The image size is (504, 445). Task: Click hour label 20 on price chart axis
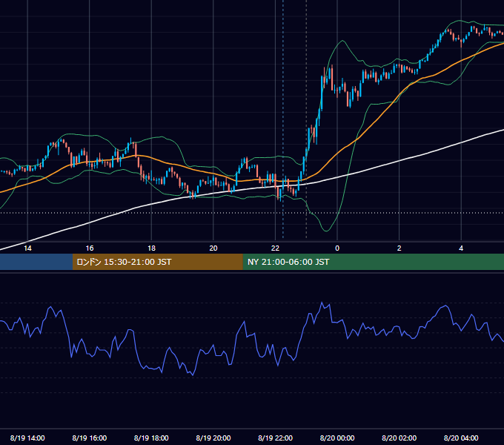[x=213, y=248]
